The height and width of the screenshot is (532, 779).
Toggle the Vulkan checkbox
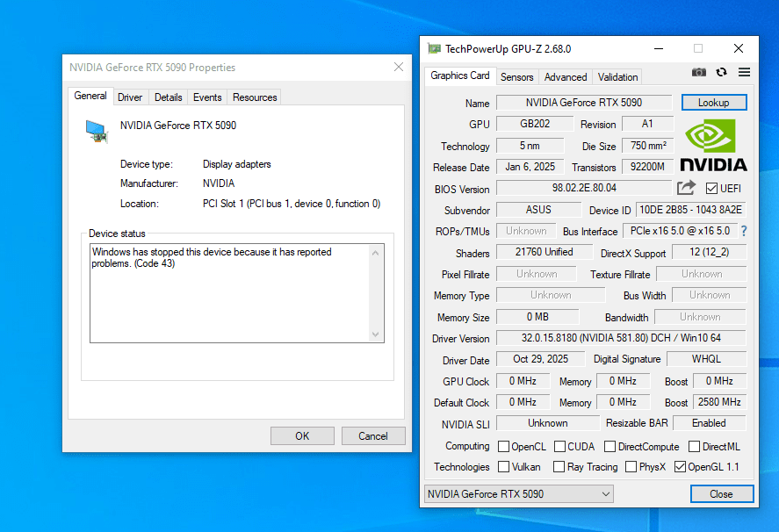click(503, 467)
